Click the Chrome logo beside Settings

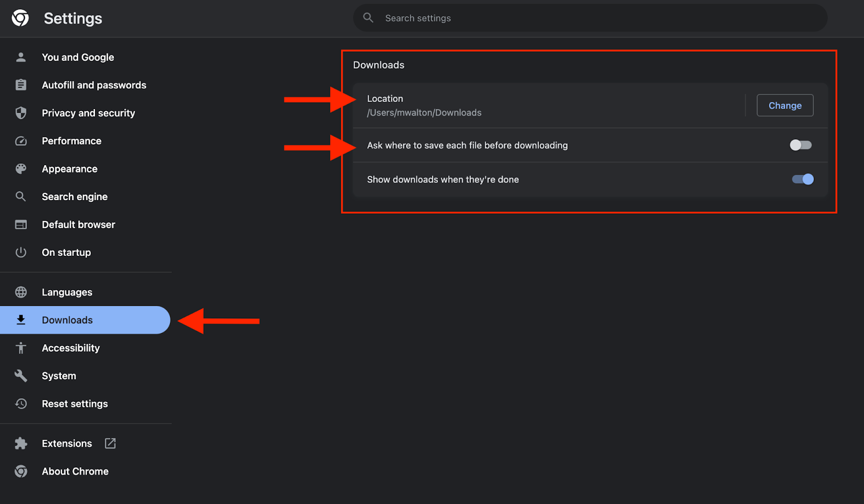pyautogui.click(x=21, y=18)
